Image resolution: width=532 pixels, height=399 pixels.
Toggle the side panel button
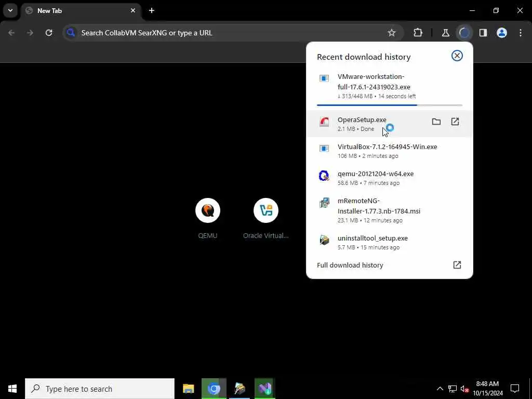483,33
